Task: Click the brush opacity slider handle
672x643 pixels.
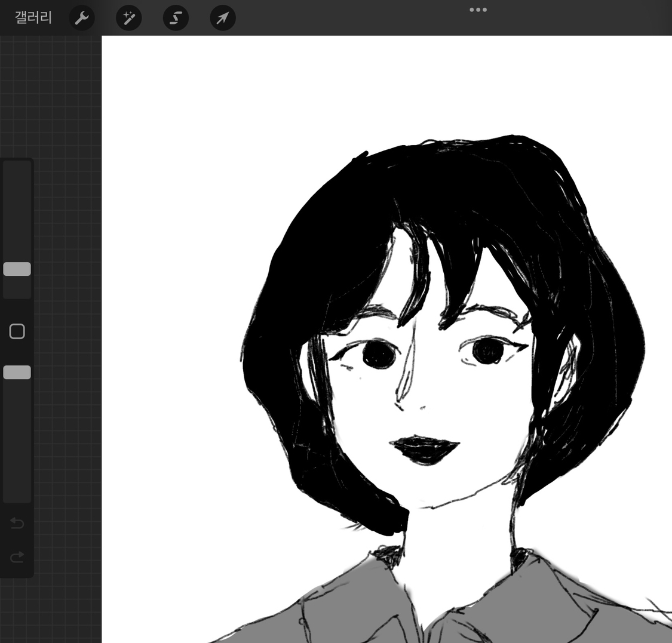Action: click(17, 373)
